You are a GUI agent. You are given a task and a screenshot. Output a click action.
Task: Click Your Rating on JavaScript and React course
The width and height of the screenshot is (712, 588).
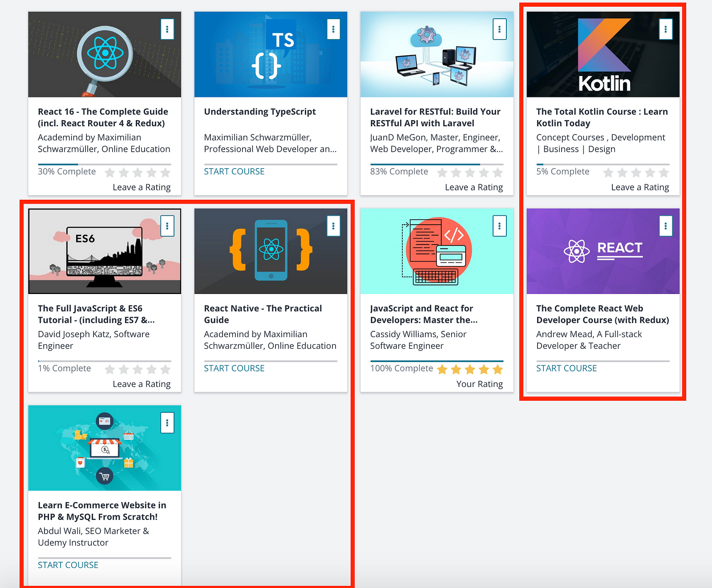(480, 384)
